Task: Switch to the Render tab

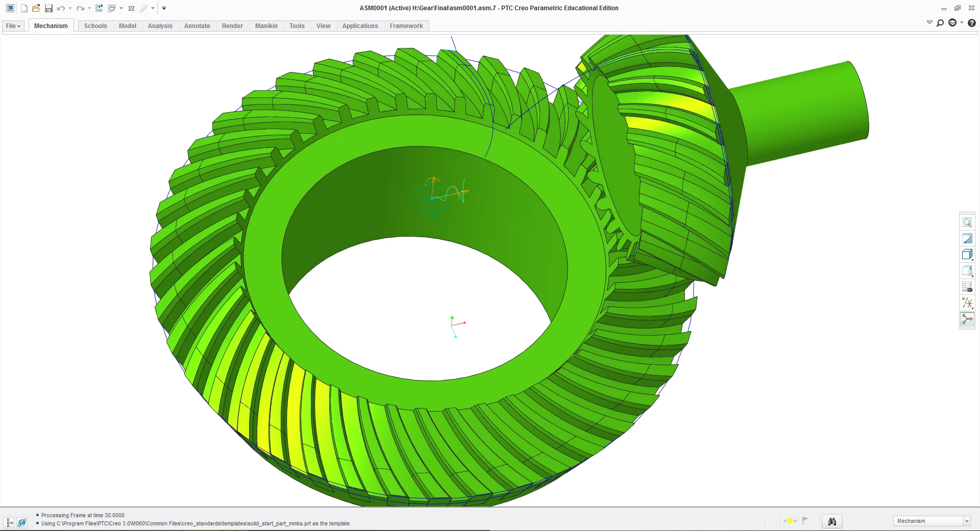Action: tap(232, 26)
